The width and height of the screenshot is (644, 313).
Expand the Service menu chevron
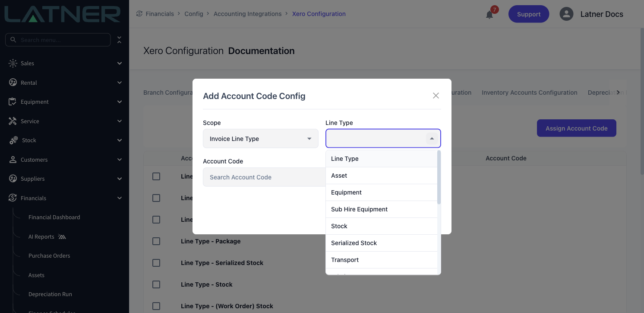[120, 121]
